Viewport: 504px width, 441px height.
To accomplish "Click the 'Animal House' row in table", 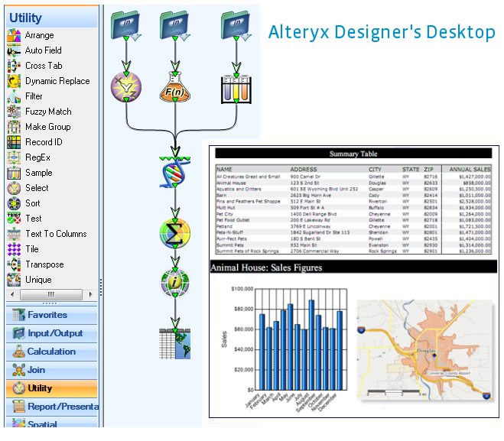I will (353, 183).
